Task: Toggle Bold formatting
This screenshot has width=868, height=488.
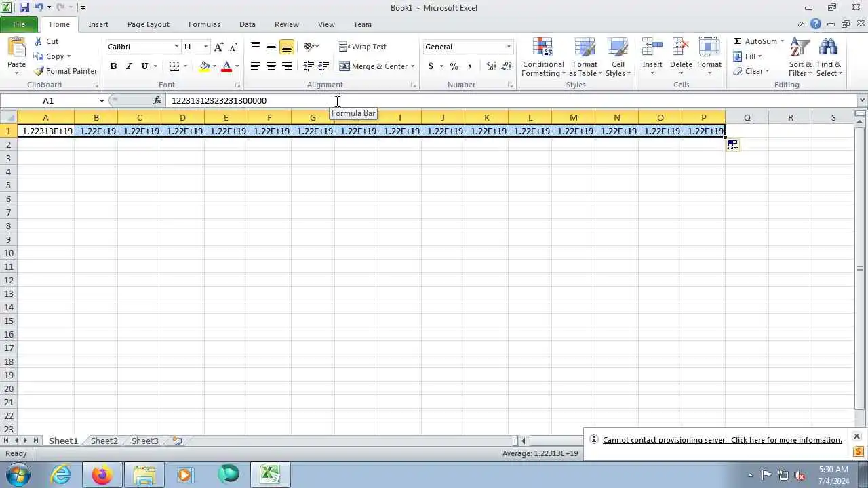Action: [113, 66]
